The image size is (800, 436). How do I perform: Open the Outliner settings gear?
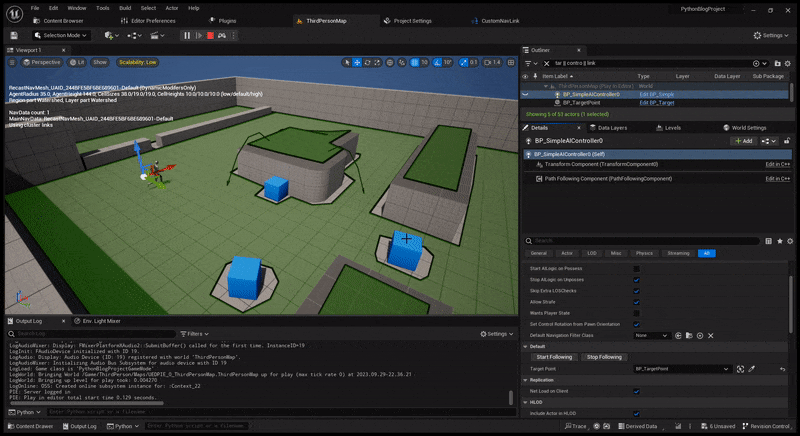click(788, 63)
